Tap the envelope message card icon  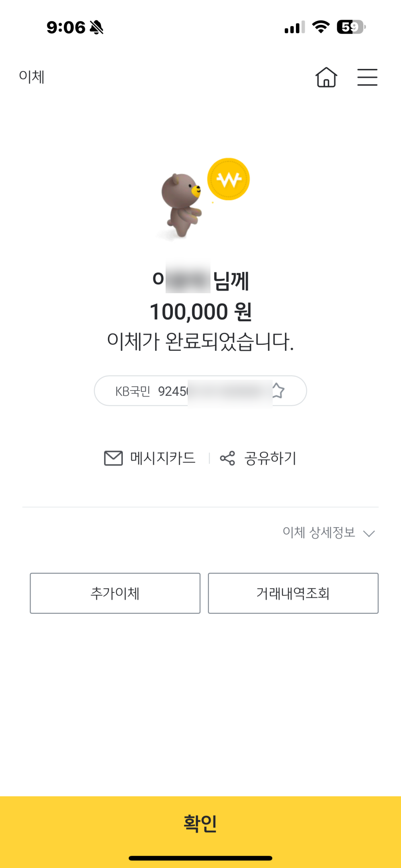(113, 458)
